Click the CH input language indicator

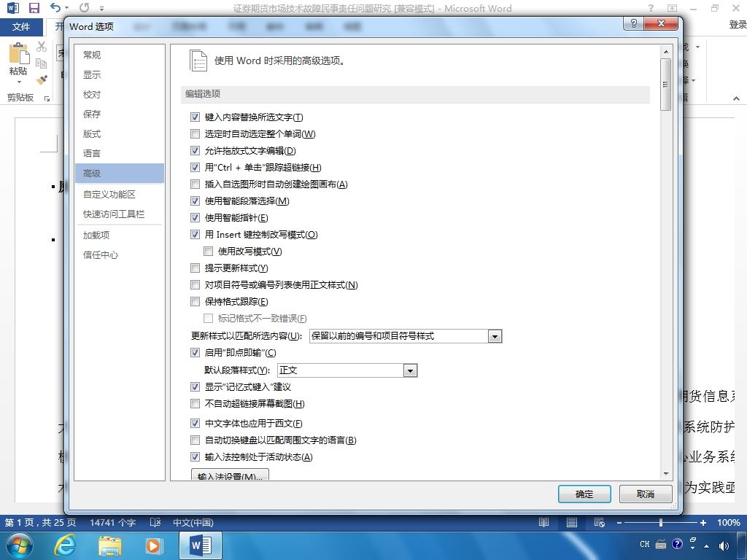coord(645,544)
